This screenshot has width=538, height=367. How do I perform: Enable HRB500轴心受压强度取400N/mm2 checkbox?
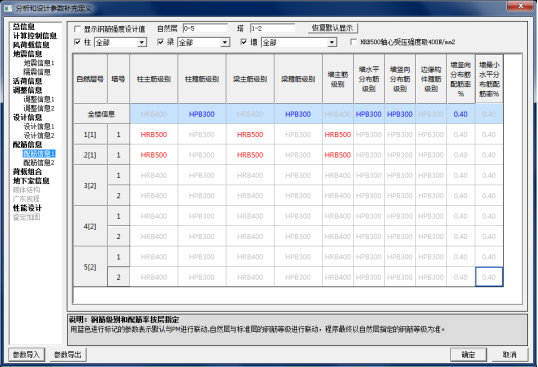click(353, 42)
